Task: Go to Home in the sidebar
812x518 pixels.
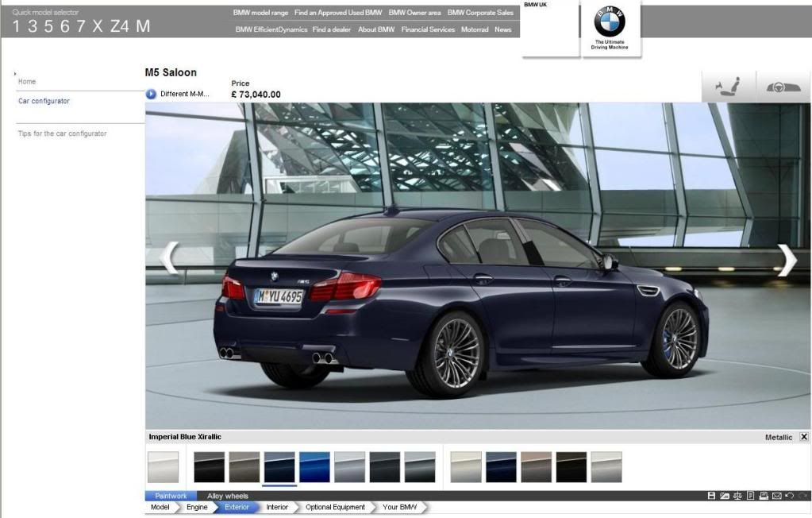Action: click(x=27, y=81)
